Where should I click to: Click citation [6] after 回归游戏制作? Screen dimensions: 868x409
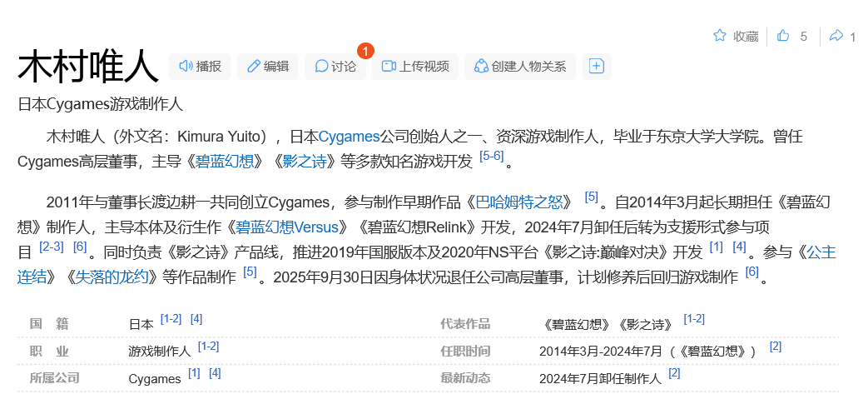(x=751, y=272)
